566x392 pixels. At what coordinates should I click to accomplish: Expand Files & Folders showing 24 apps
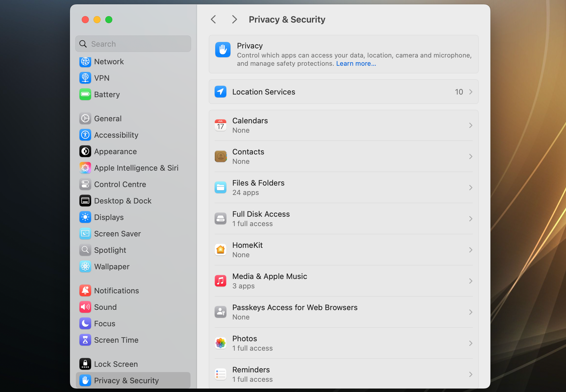(x=470, y=187)
